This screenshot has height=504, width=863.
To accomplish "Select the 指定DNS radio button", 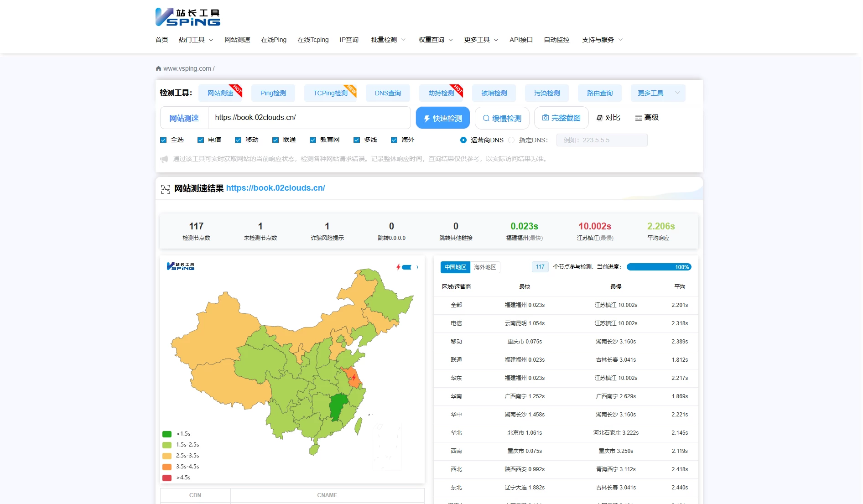I will pos(511,140).
